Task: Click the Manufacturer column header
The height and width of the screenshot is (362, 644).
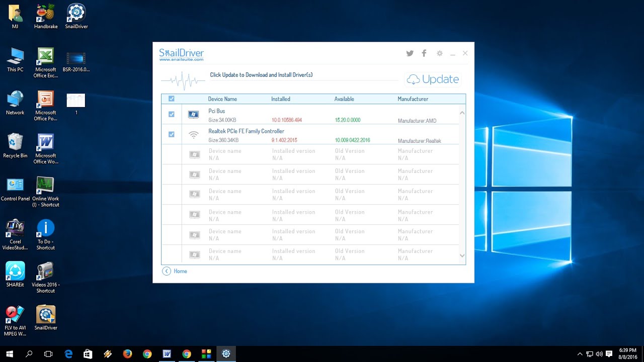Action: (x=413, y=99)
